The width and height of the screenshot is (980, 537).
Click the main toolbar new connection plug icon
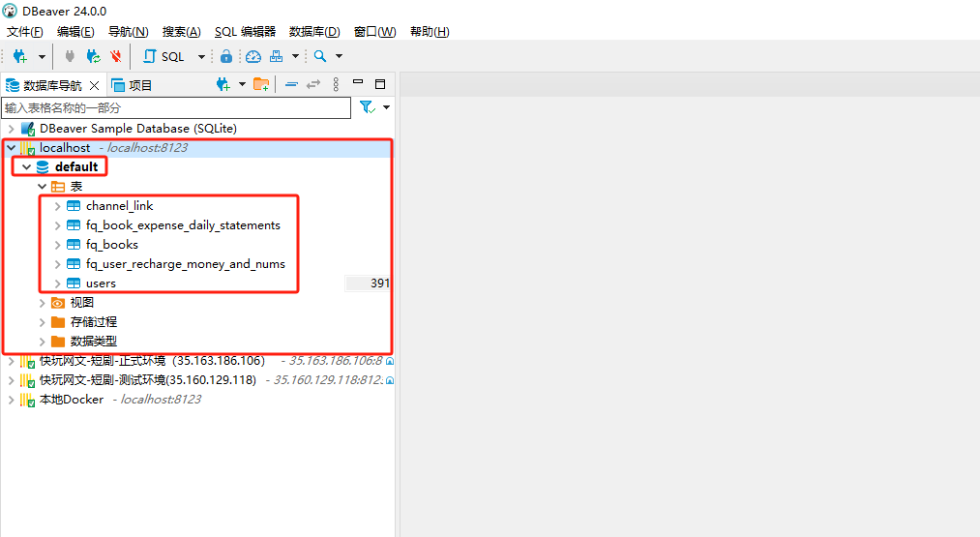[x=19, y=56]
